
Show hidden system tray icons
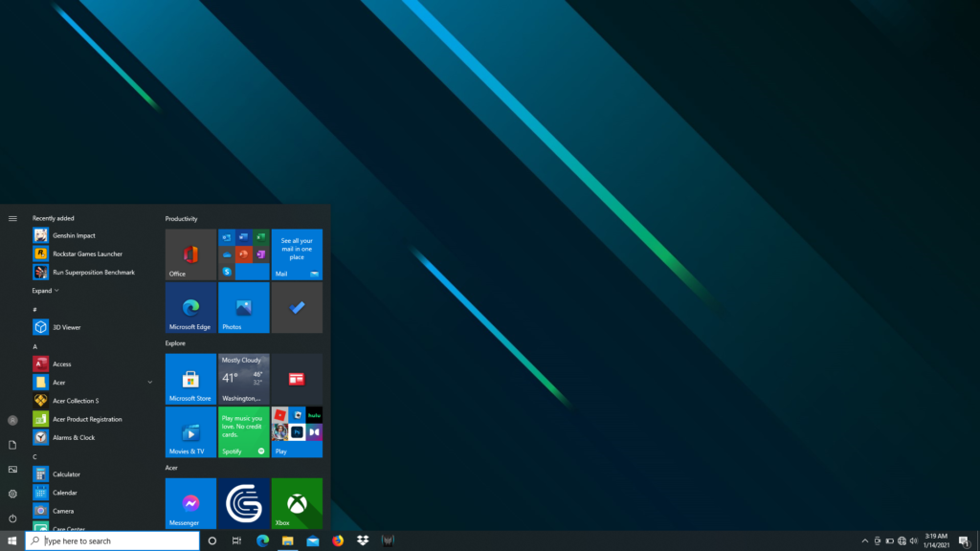[x=865, y=541]
